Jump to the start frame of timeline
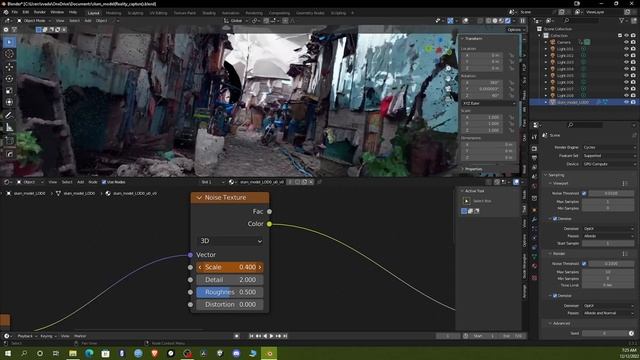The width and height of the screenshot is (640, 360). 251,336
